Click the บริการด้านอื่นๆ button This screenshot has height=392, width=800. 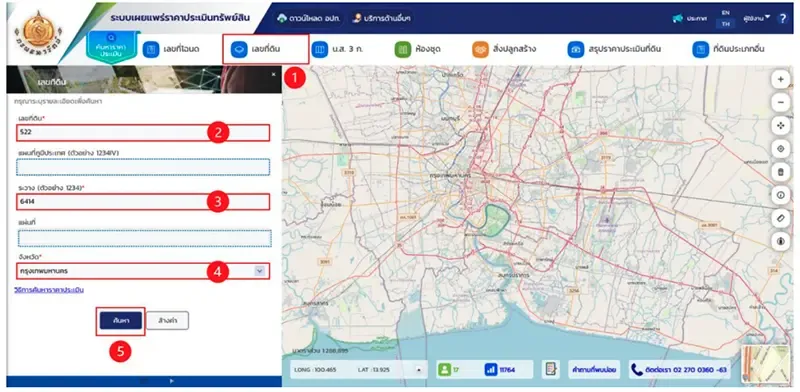[382, 18]
